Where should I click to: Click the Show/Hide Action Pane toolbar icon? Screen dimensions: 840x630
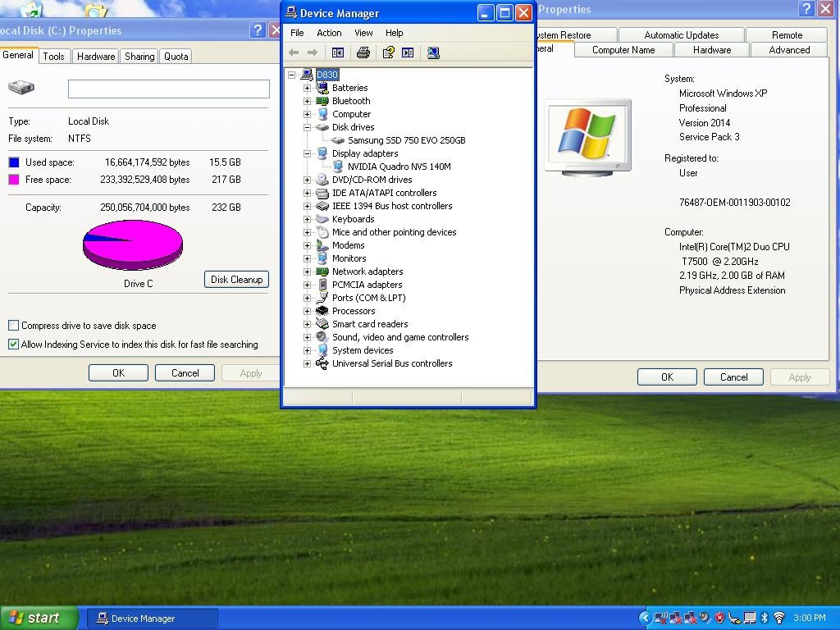pyautogui.click(x=408, y=52)
